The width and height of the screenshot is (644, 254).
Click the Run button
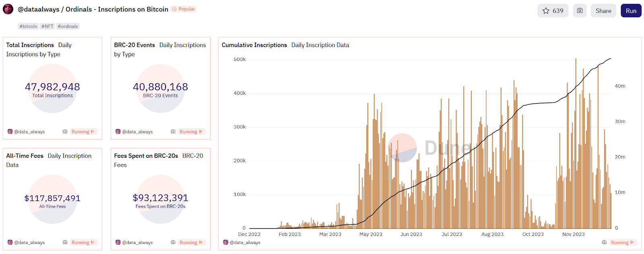631,11
